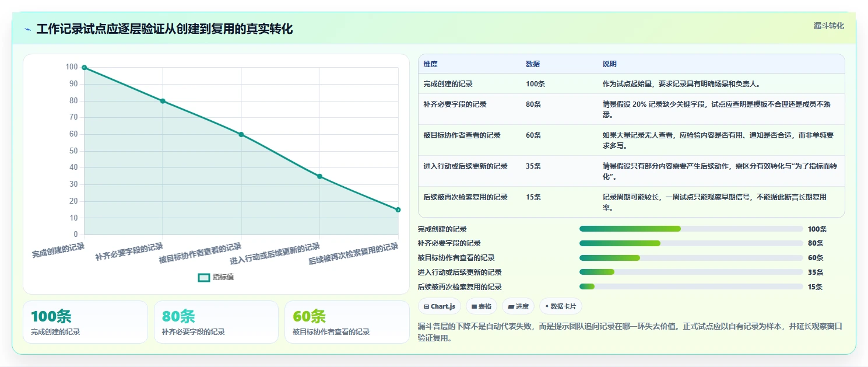Click the lightning icon before the title
The width and height of the screenshot is (868, 367).
pos(28,29)
